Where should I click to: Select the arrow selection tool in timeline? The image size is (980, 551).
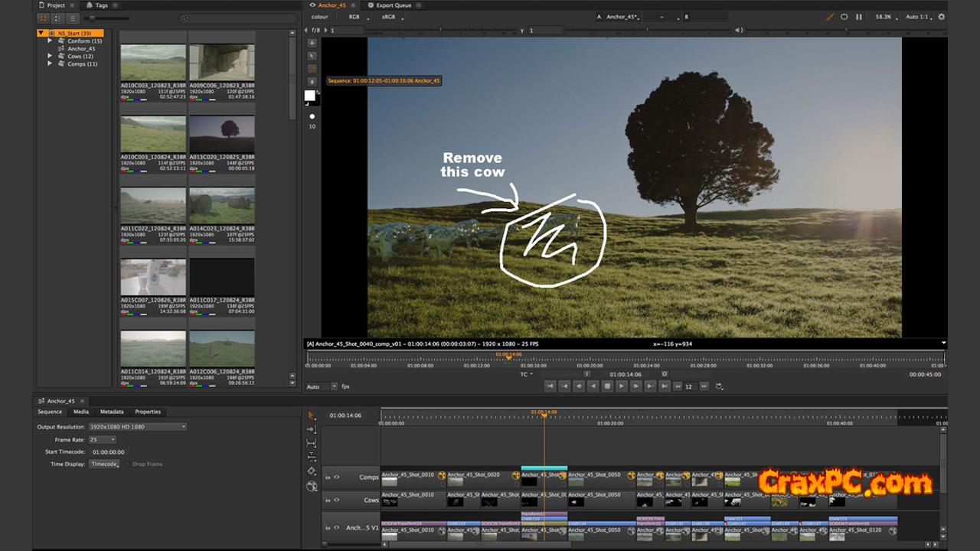[312, 415]
